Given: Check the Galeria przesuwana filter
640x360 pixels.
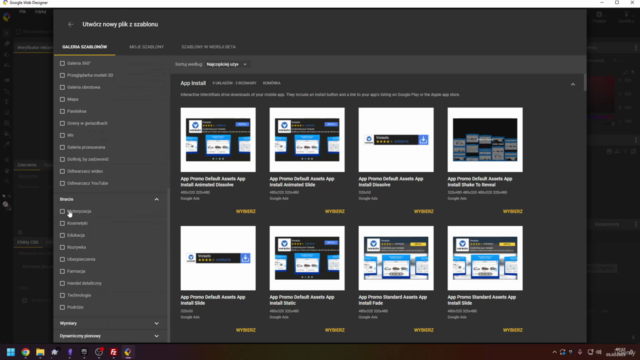Looking at the screenshot, I should click(x=62, y=147).
